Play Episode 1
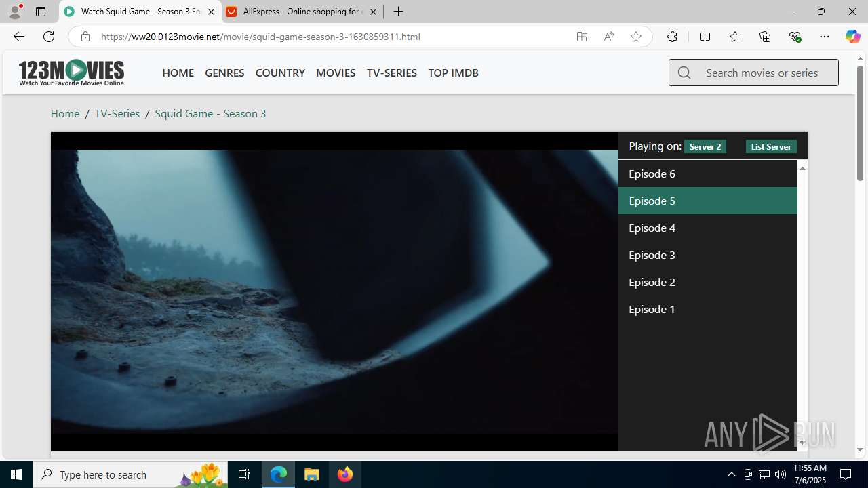The height and width of the screenshot is (488, 868). tap(707, 309)
